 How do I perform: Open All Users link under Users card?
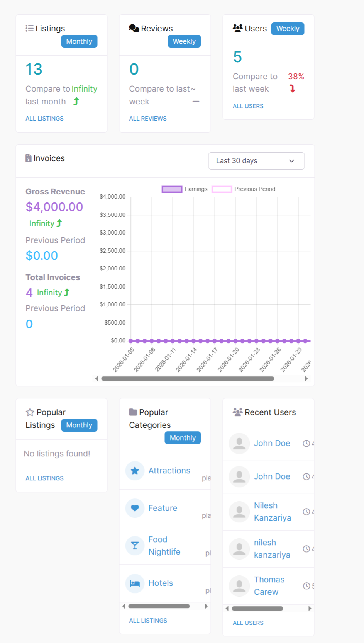click(248, 106)
